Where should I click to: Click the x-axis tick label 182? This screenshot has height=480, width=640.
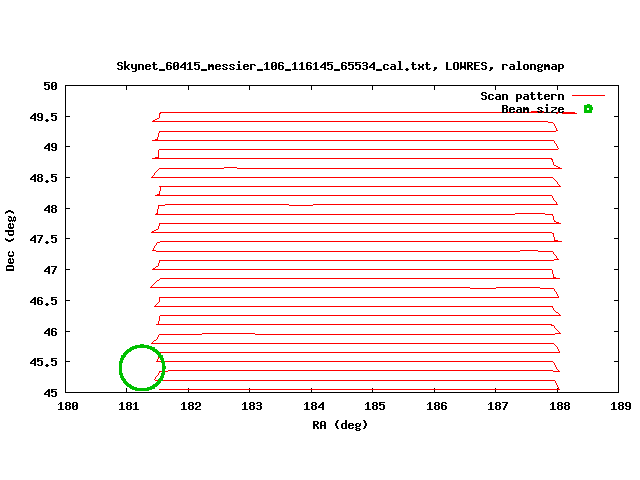coord(191,406)
